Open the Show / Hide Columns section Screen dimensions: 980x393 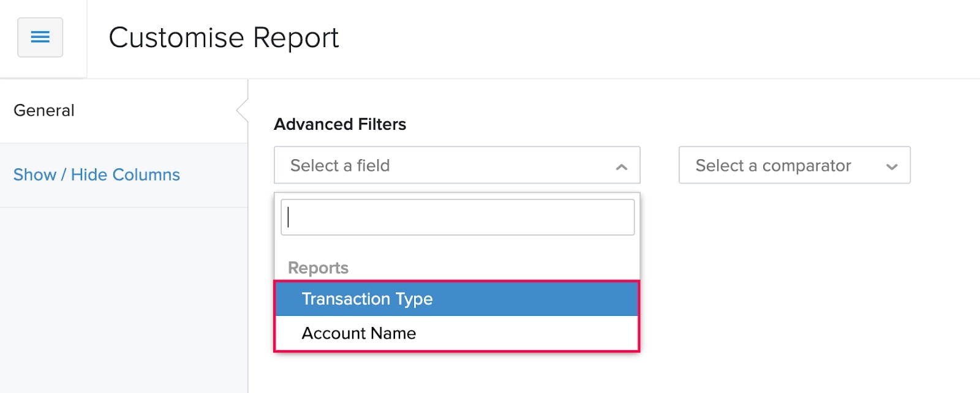[96, 174]
